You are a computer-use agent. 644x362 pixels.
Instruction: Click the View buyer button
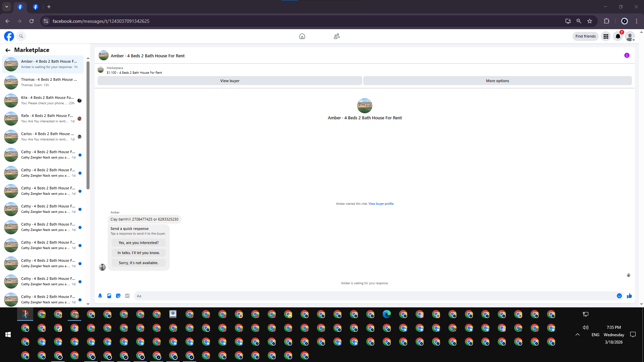click(x=230, y=81)
